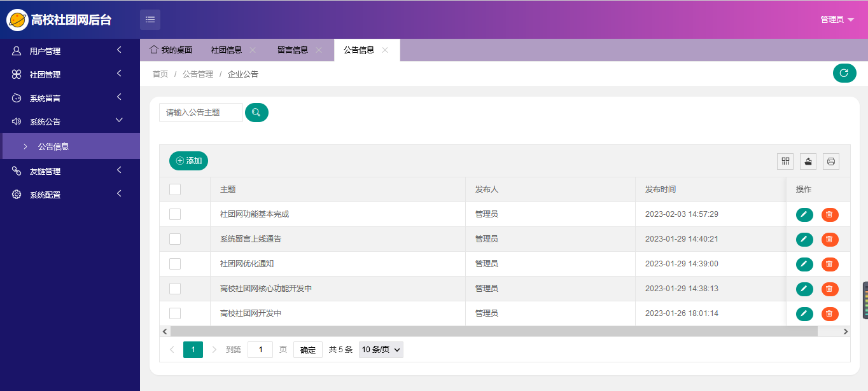Click the 社团管理 clover icon
This screenshot has width=868, height=391.
click(17, 74)
